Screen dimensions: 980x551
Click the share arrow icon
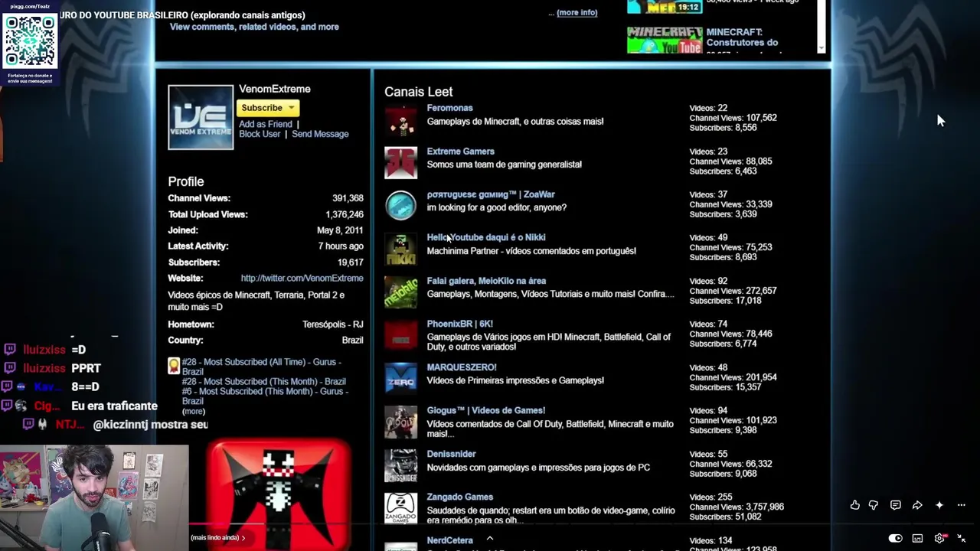917,505
